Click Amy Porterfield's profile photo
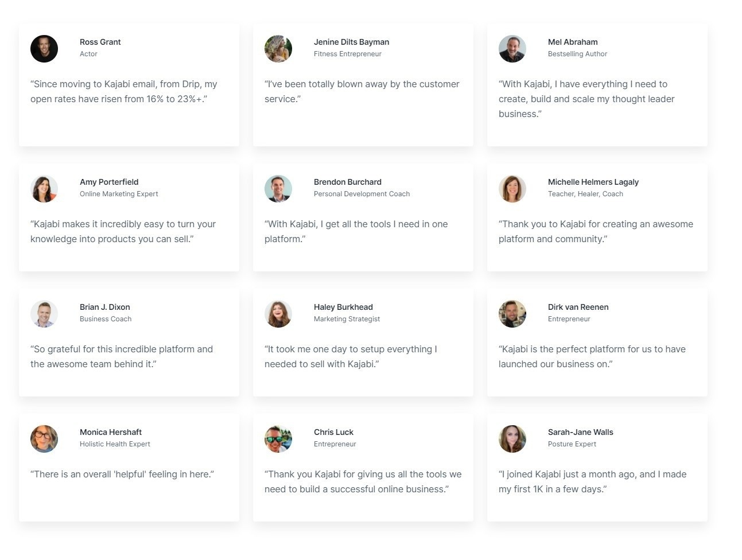Viewport: 742px width, 560px height. [44, 189]
